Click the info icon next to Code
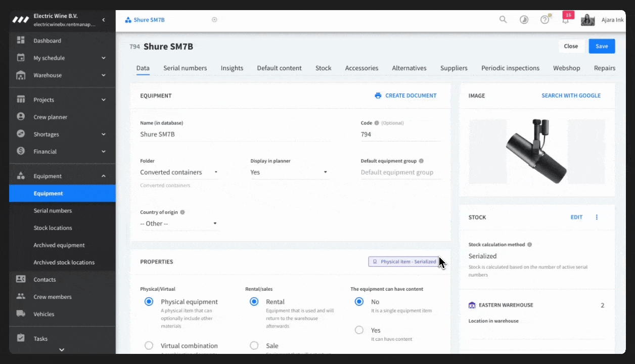The width and height of the screenshot is (635, 364). click(x=377, y=123)
